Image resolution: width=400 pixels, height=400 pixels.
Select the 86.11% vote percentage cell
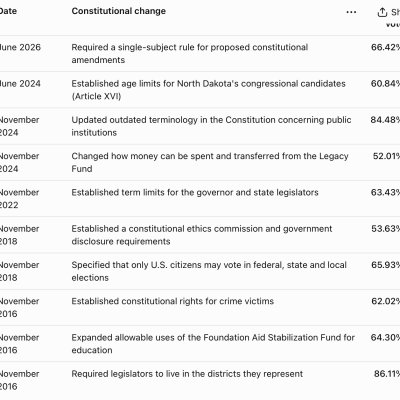click(387, 374)
